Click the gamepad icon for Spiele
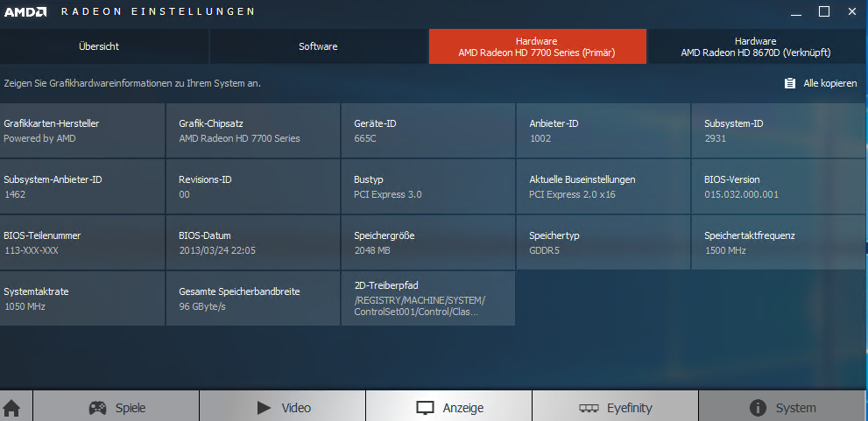 click(x=98, y=408)
